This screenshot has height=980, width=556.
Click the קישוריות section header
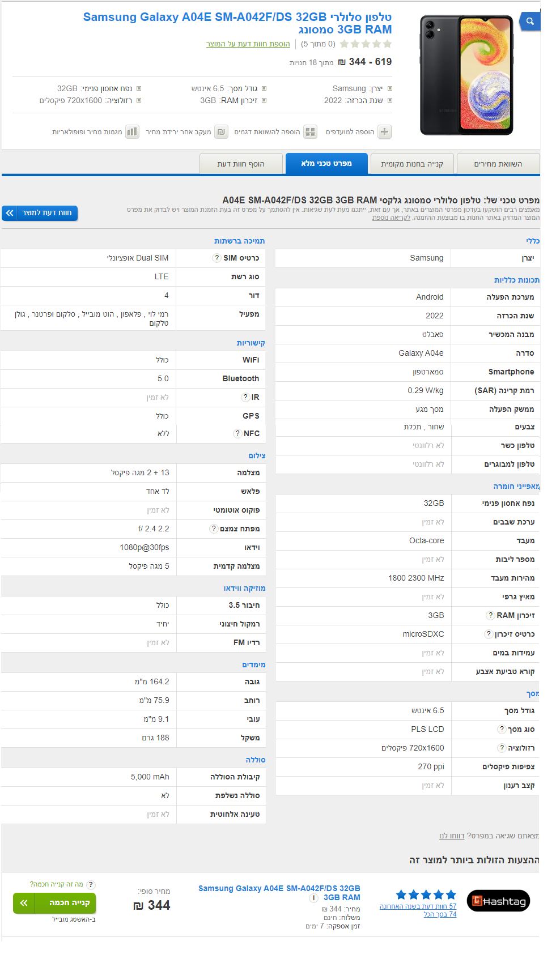[251, 343]
